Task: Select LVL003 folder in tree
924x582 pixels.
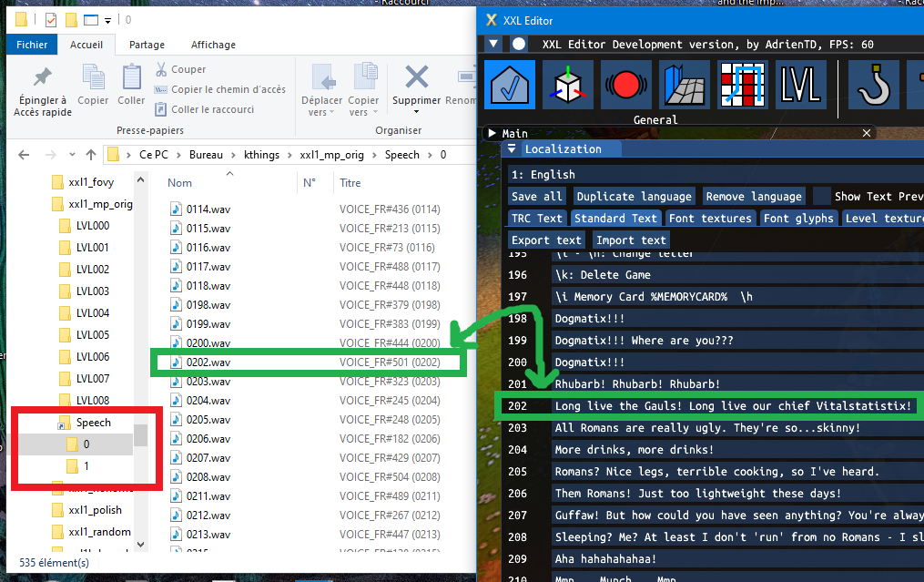Action: tap(93, 291)
